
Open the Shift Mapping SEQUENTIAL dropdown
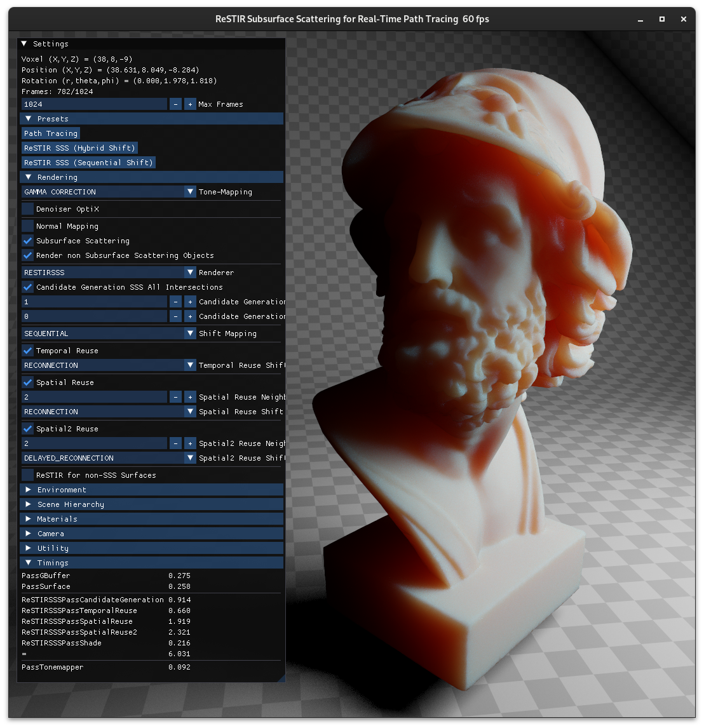pyautogui.click(x=109, y=334)
